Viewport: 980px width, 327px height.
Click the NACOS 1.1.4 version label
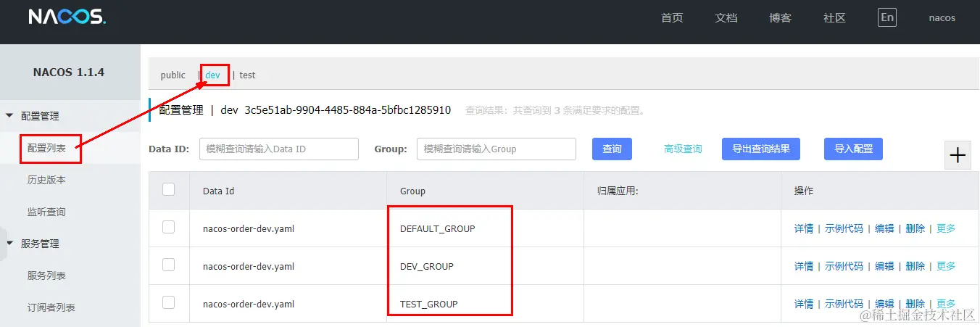coord(69,72)
